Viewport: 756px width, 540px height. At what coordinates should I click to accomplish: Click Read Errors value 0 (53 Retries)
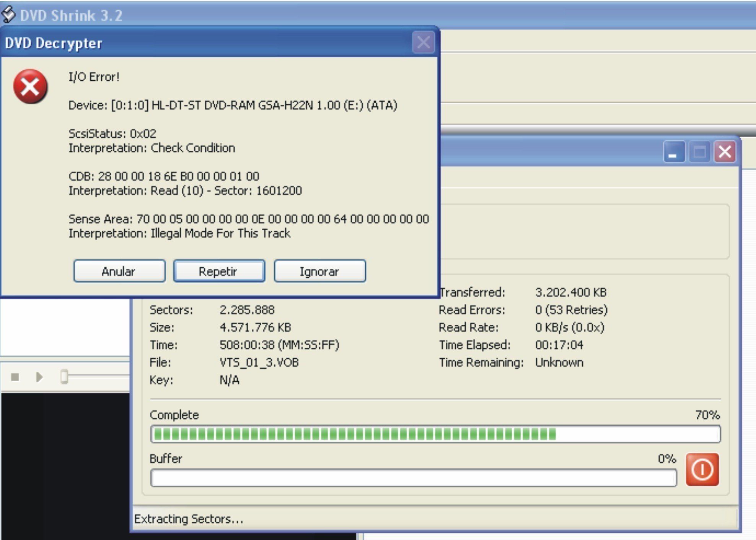pyautogui.click(x=571, y=310)
